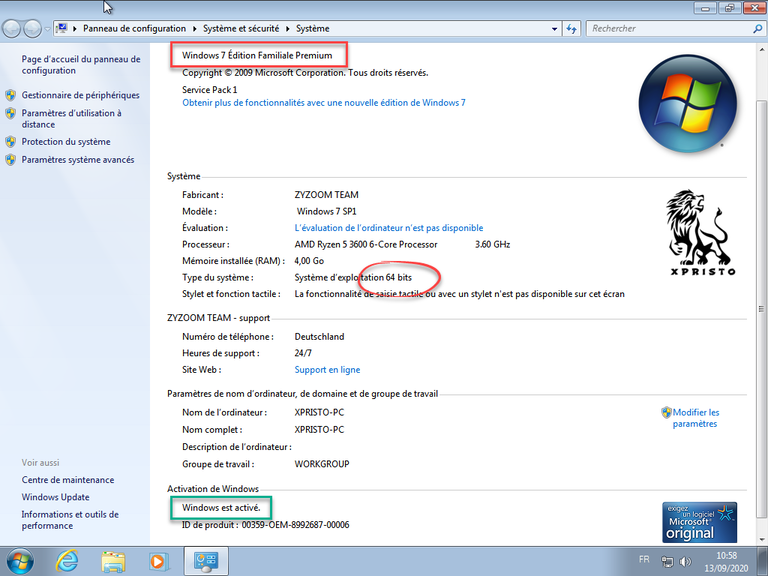The height and width of the screenshot is (576, 768).
Task: Click the network tray icon
Action: [667, 561]
